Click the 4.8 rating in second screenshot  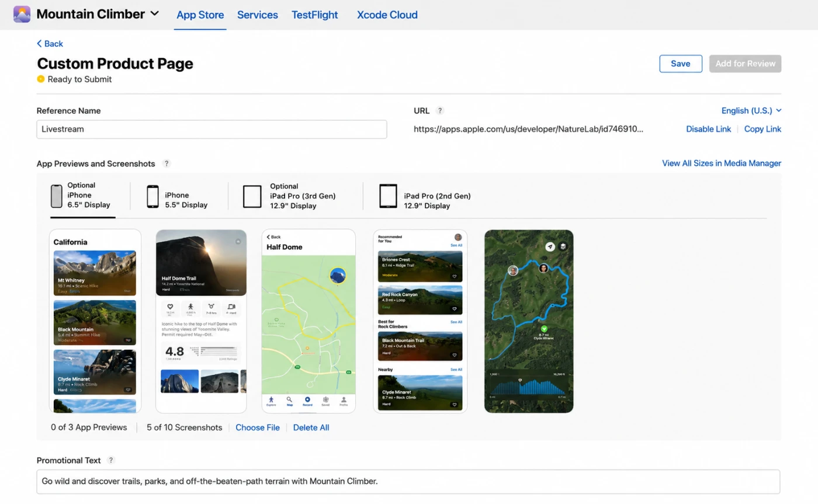point(174,352)
